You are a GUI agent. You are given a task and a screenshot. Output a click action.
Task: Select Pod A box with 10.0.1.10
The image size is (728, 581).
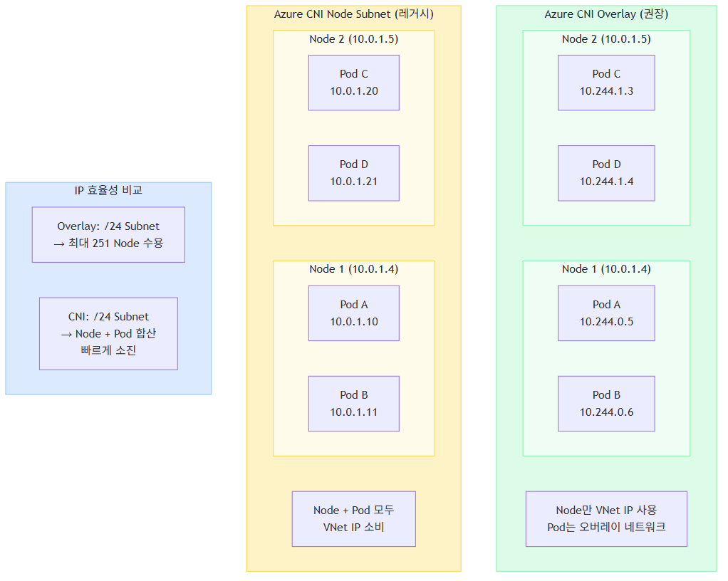354,313
